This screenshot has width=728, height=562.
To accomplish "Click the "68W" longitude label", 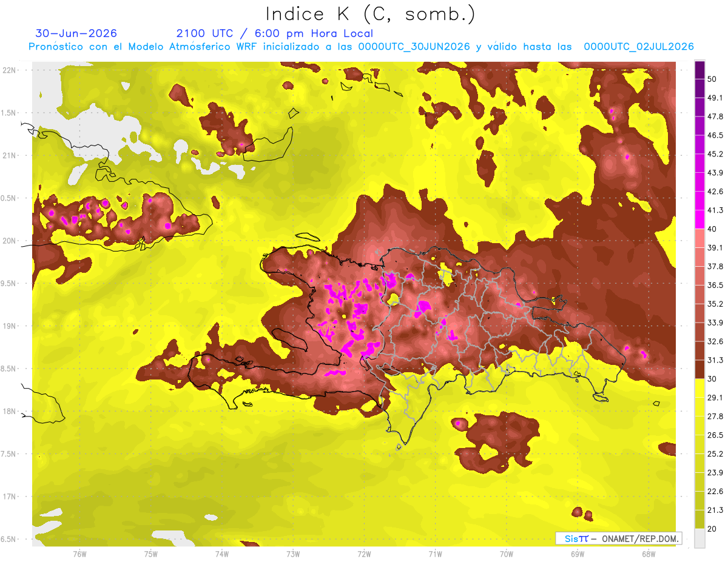I will [648, 554].
